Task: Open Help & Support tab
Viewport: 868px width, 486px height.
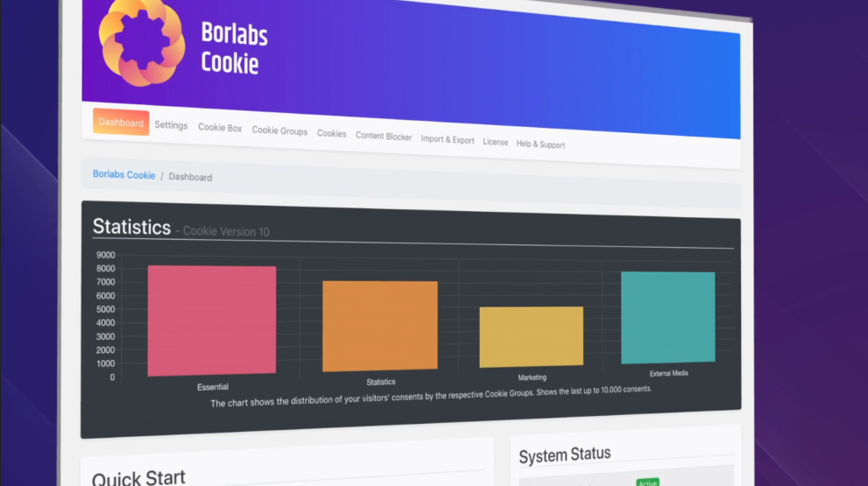Action: point(540,144)
